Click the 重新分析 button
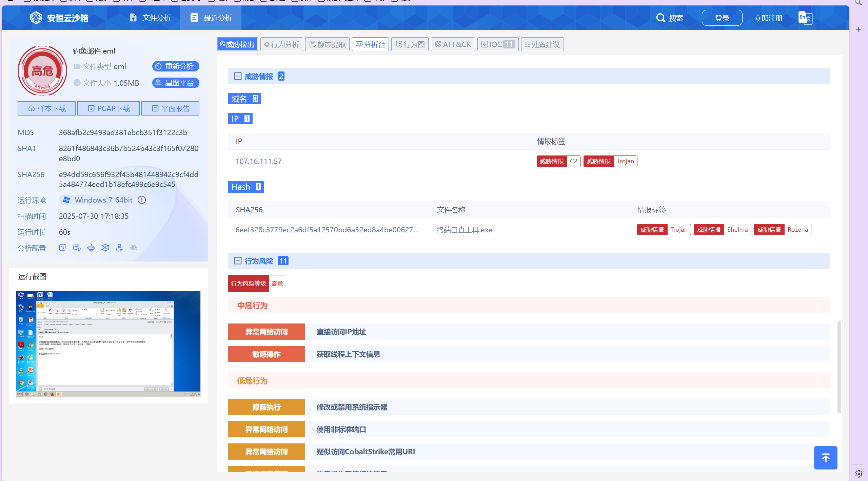The width and height of the screenshot is (868, 481). [x=175, y=66]
